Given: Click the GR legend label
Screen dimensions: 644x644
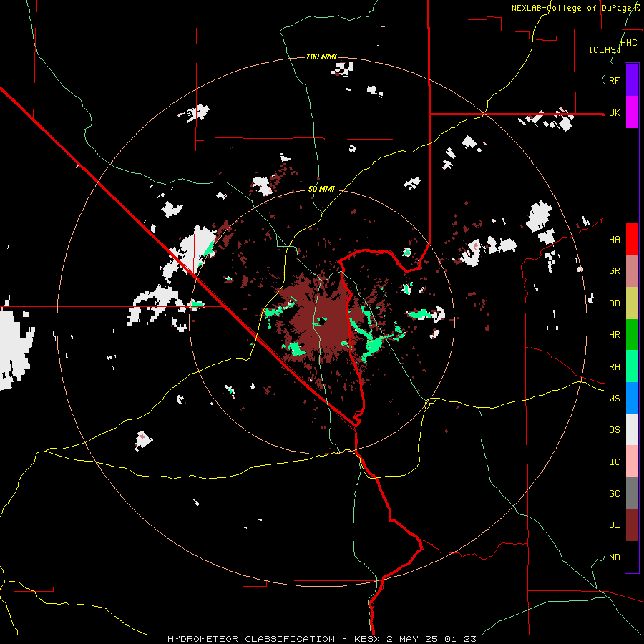Looking at the screenshot, I should coord(614,271).
